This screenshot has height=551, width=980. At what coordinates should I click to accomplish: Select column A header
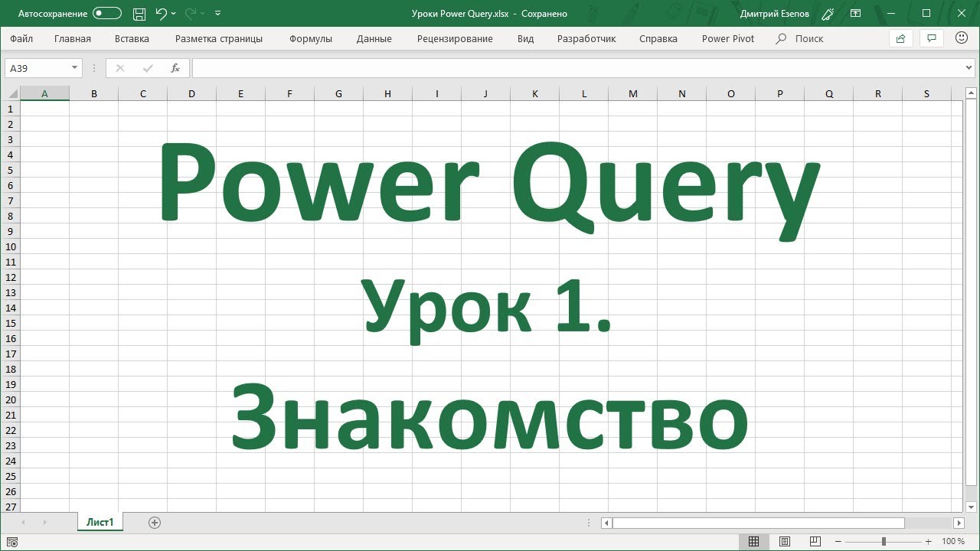point(44,94)
